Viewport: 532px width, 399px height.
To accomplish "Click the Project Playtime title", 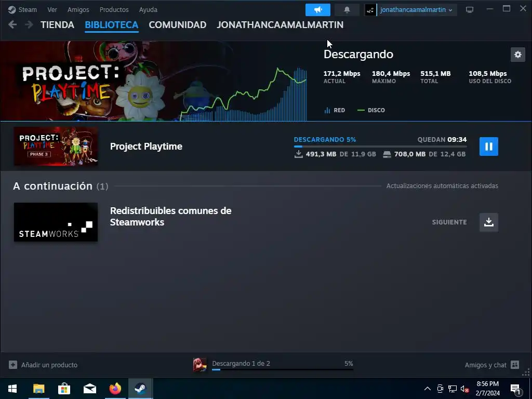I will pos(146,146).
